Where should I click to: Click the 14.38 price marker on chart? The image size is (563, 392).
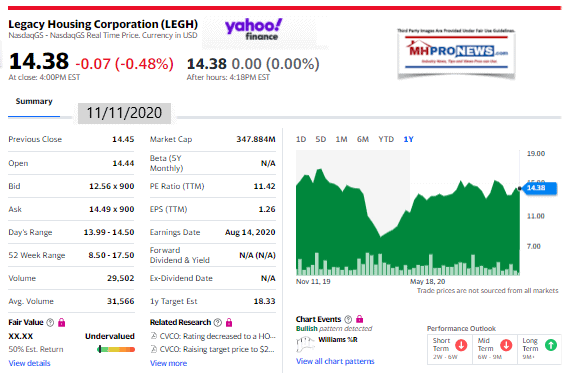(540, 188)
